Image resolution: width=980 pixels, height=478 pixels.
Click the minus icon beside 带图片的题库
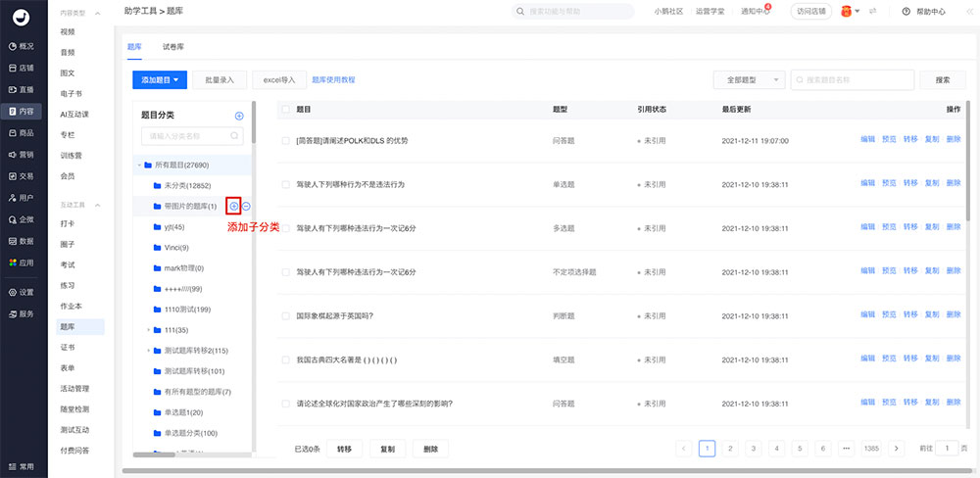(246, 206)
